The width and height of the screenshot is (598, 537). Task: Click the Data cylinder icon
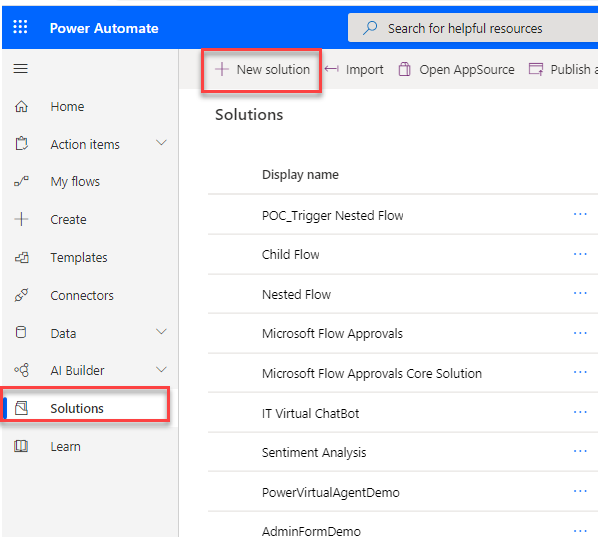coord(21,332)
